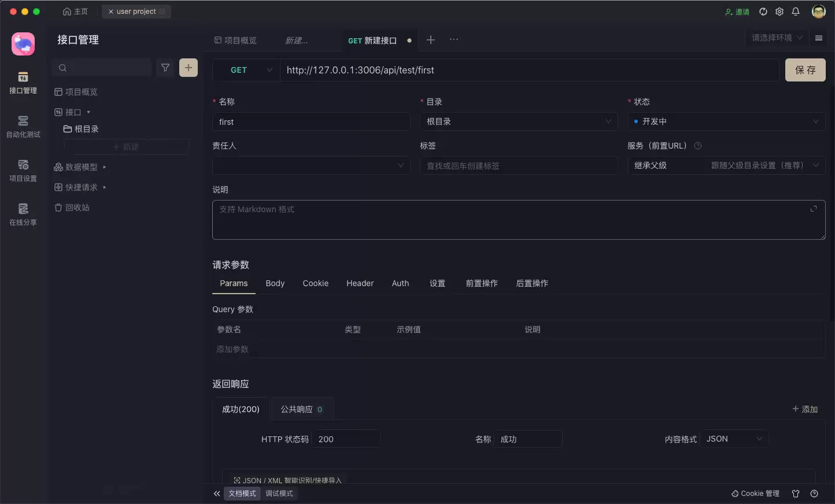Click the help question icon in bottom bar
Viewport: 835px width, 504px height.
click(x=814, y=494)
